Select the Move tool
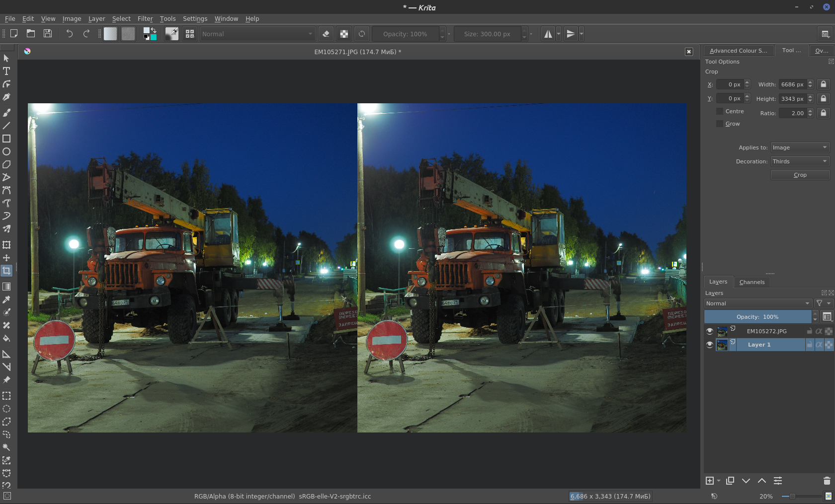The image size is (835, 504). click(6, 258)
